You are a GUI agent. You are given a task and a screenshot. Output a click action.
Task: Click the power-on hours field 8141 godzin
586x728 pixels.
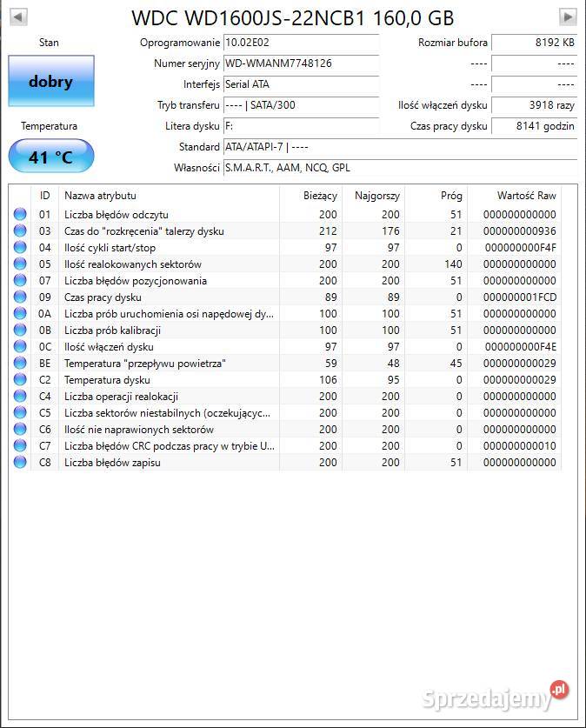[534, 126]
